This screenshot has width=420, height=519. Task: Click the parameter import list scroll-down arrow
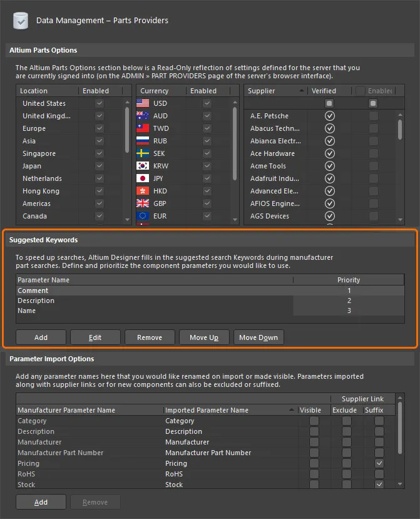click(400, 484)
